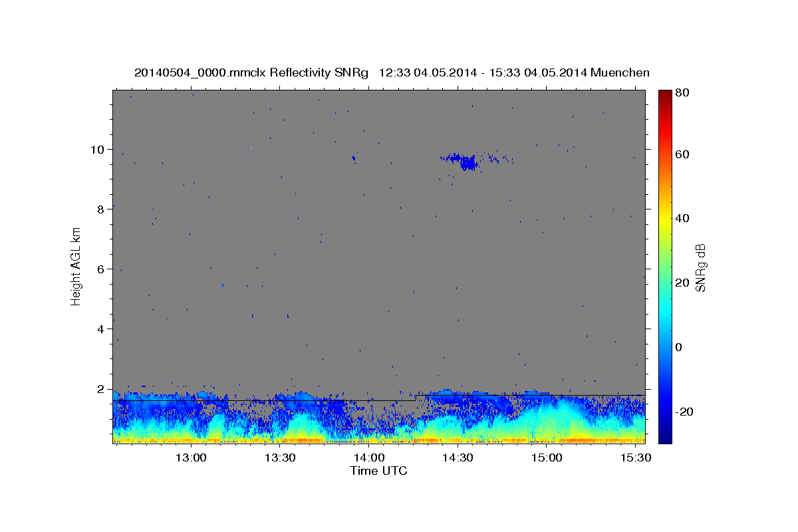Click the colorbar value 40
This screenshot has height=532, width=798.
pyautogui.click(x=684, y=218)
